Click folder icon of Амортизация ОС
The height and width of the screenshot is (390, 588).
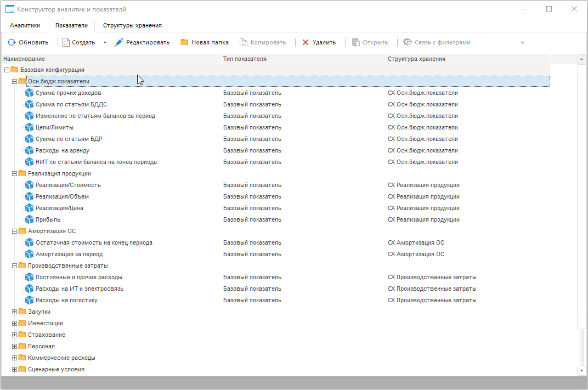[x=22, y=231]
